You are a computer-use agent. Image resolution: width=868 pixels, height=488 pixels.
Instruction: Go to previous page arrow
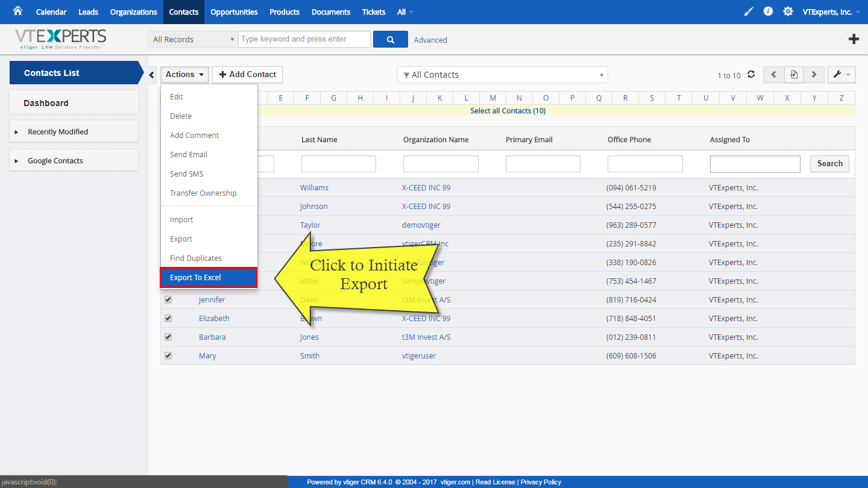point(773,75)
